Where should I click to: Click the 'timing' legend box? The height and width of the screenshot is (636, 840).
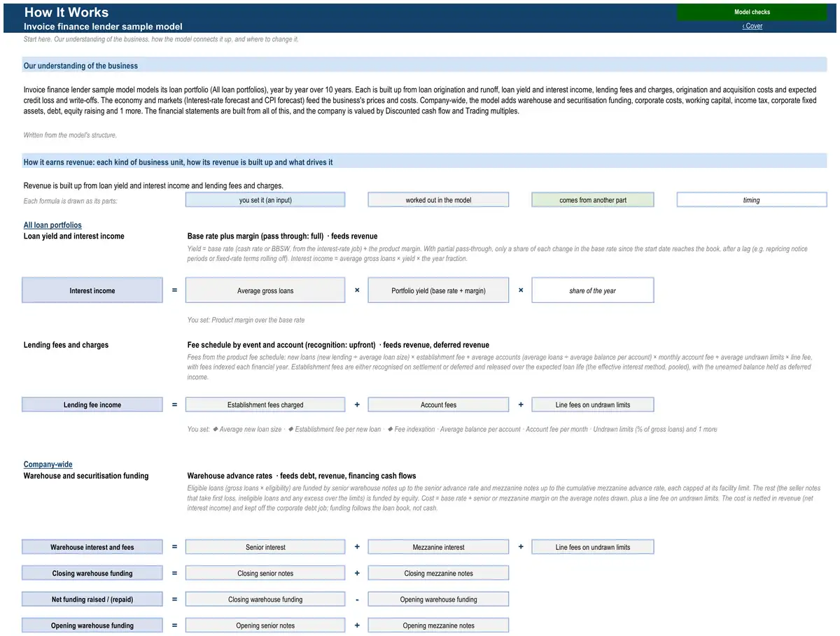[x=752, y=200]
